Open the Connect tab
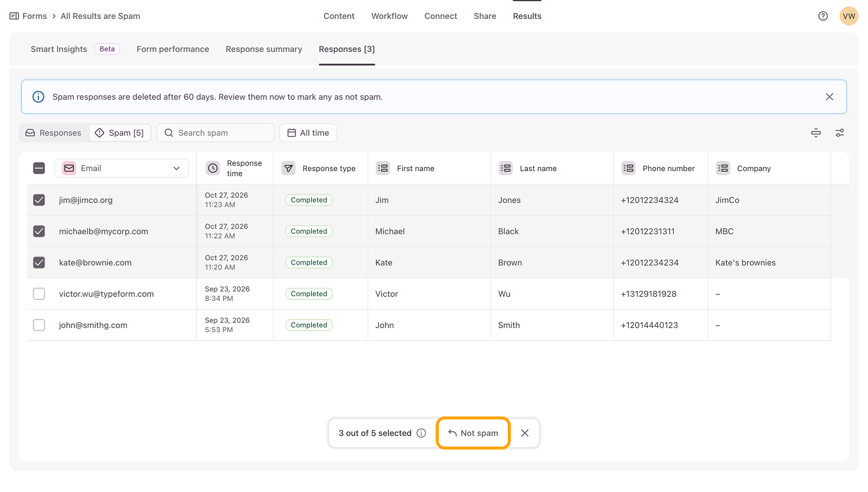The height and width of the screenshot is (492, 868). click(x=440, y=16)
